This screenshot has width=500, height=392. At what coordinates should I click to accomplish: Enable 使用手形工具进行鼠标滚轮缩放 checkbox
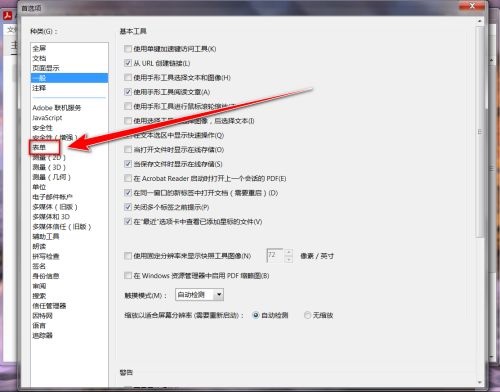pyautogui.click(x=128, y=106)
